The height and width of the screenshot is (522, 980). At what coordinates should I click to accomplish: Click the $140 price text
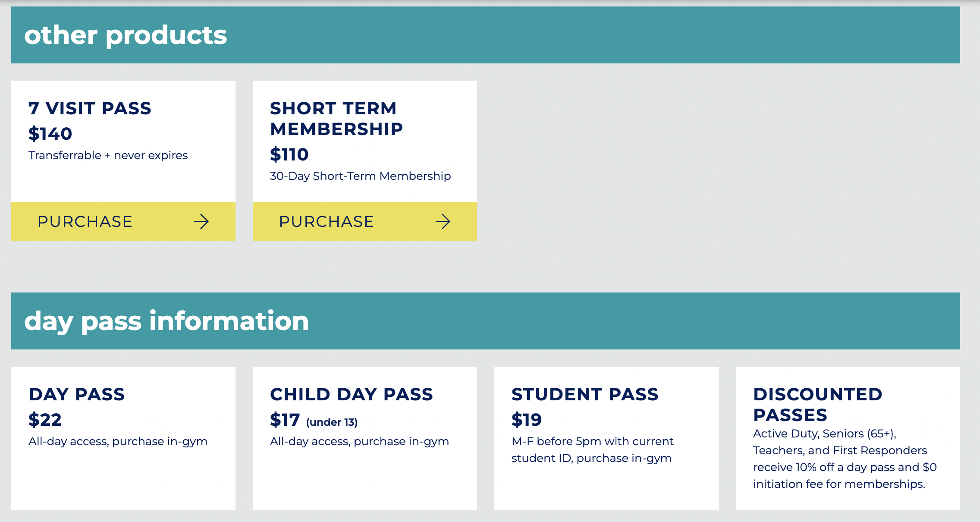tap(50, 134)
